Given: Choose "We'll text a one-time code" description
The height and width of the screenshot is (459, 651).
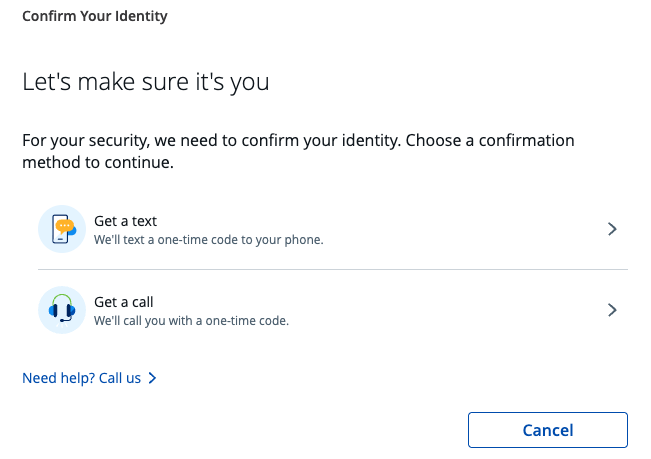Looking at the screenshot, I should tap(208, 240).
